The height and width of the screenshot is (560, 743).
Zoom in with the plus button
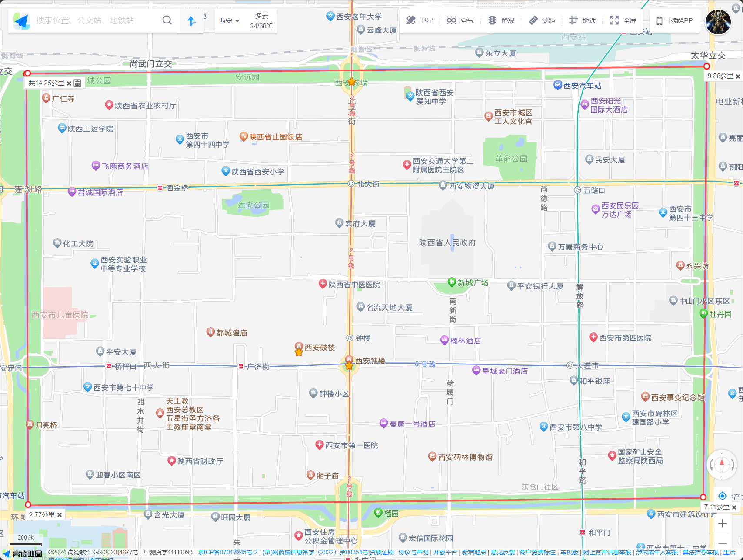[722, 524]
